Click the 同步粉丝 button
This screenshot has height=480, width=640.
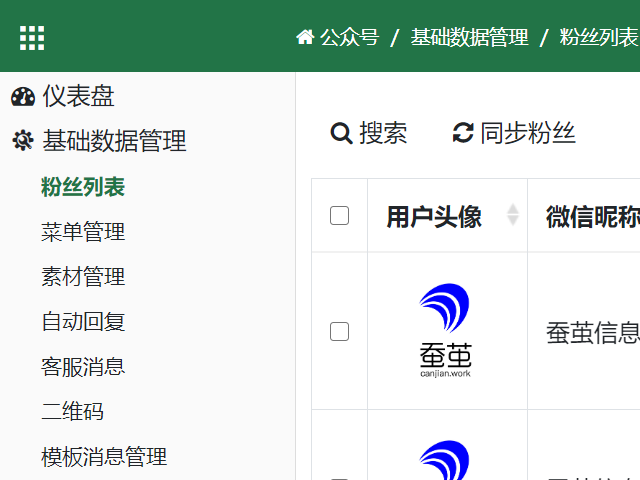[x=514, y=133]
